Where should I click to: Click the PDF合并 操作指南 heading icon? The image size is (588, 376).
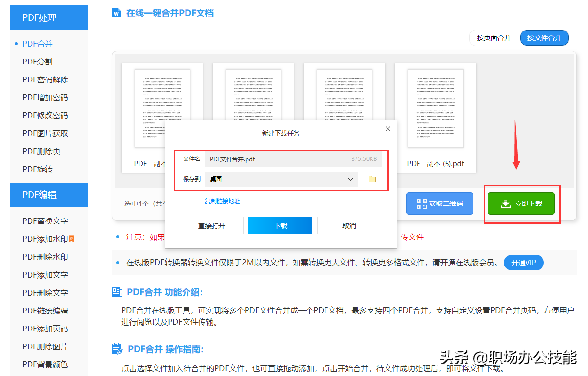(x=117, y=349)
